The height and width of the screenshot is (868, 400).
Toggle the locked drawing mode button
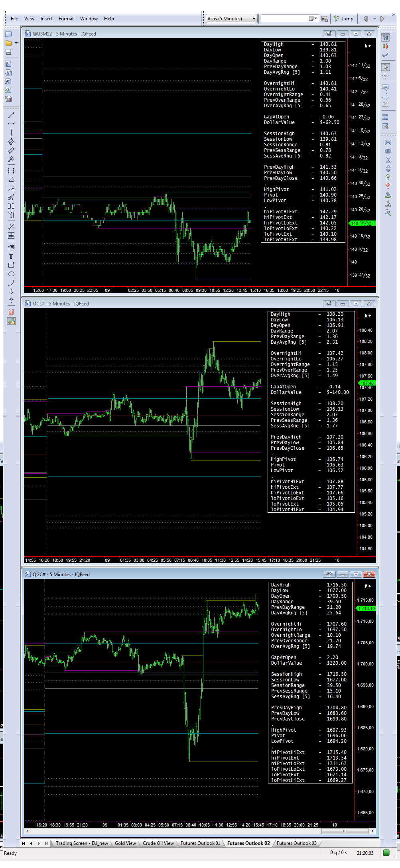tap(11, 321)
